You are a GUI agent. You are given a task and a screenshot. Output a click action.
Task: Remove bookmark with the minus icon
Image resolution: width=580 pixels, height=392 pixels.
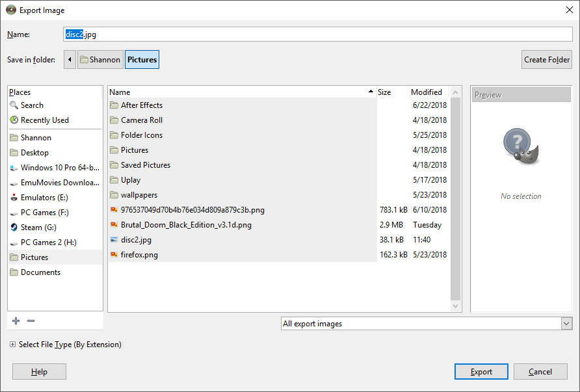[x=31, y=320]
